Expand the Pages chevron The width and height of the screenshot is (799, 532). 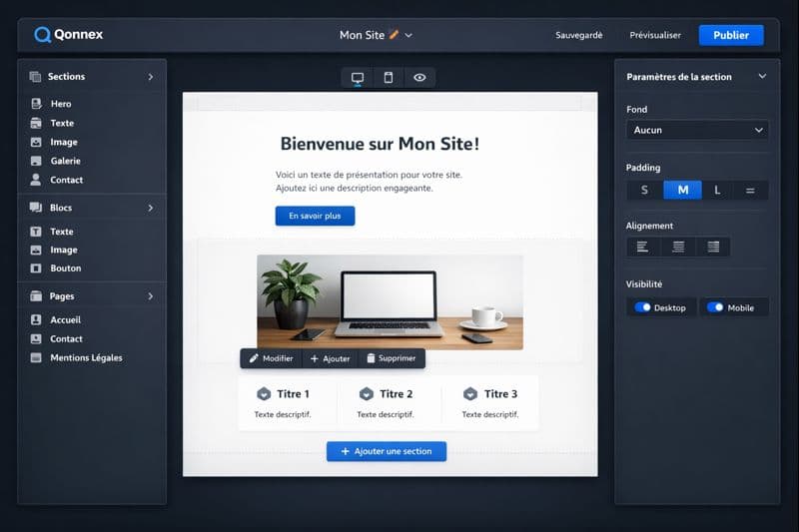pyautogui.click(x=151, y=296)
